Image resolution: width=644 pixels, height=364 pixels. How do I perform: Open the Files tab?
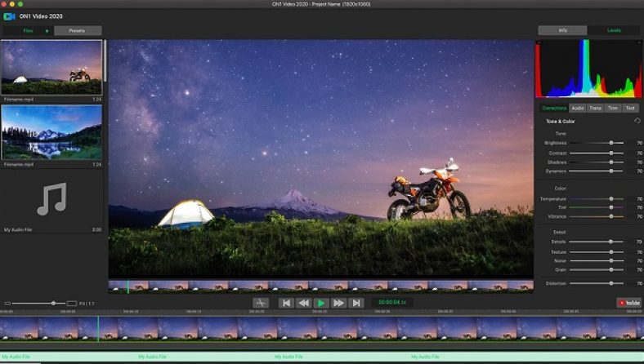(28, 31)
